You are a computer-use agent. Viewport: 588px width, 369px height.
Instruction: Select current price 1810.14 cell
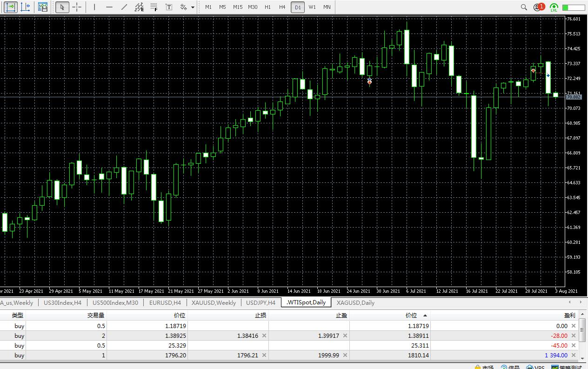(390, 355)
